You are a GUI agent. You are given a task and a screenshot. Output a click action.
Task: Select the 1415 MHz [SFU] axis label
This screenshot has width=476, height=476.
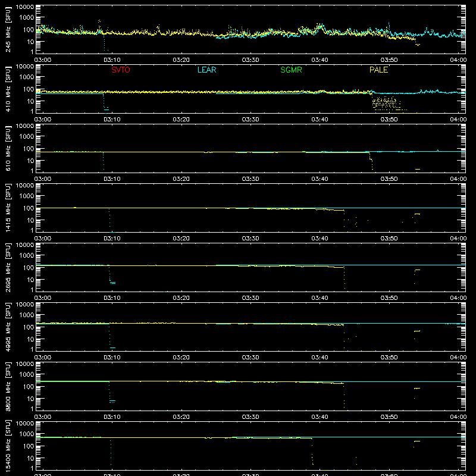pyautogui.click(x=8, y=208)
